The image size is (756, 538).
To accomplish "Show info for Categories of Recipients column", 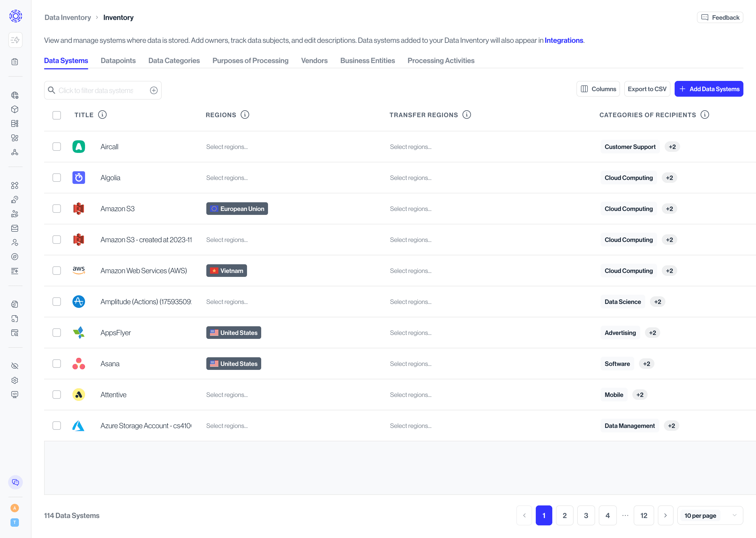I will click(x=705, y=115).
